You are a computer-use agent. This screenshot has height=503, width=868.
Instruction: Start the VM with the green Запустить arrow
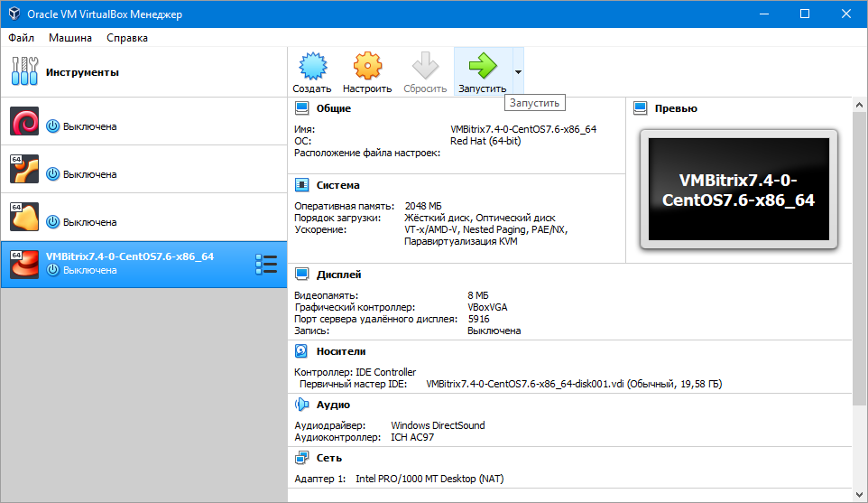tap(482, 67)
